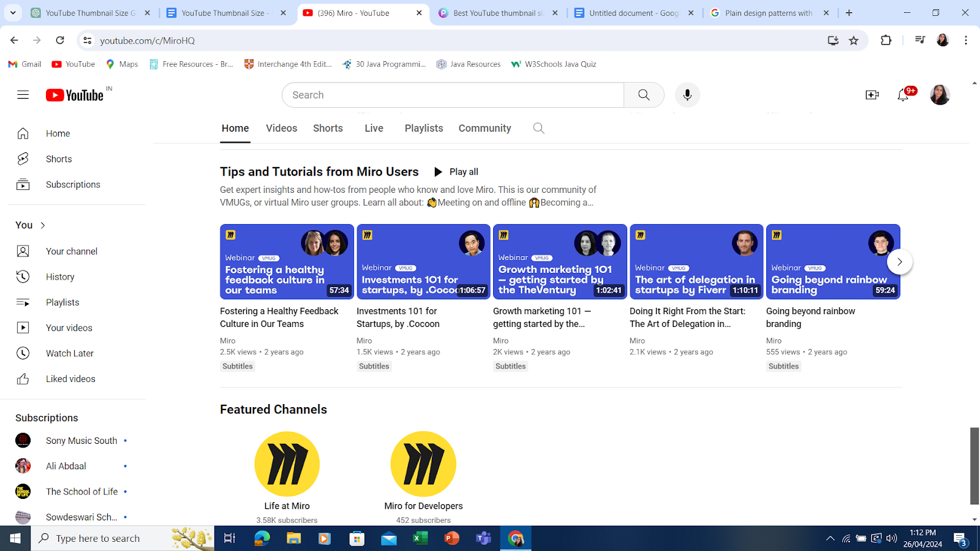Open new browser tab

coord(849,13)
